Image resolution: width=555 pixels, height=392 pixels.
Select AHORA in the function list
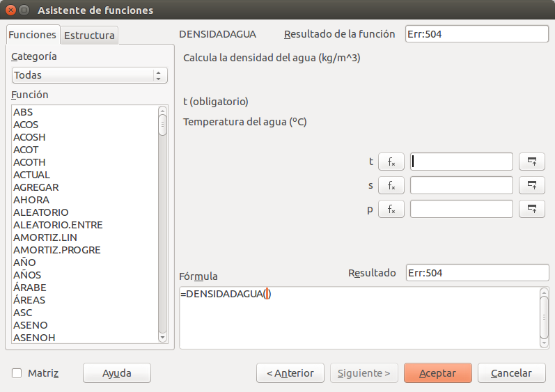click(x=85, y=200)
